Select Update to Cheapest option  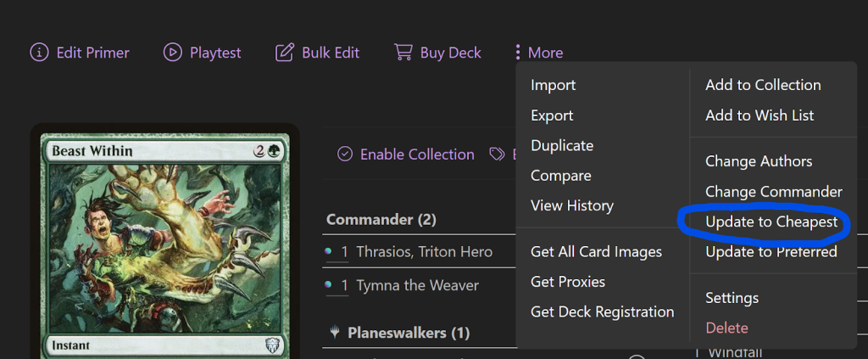pos(771,222)
